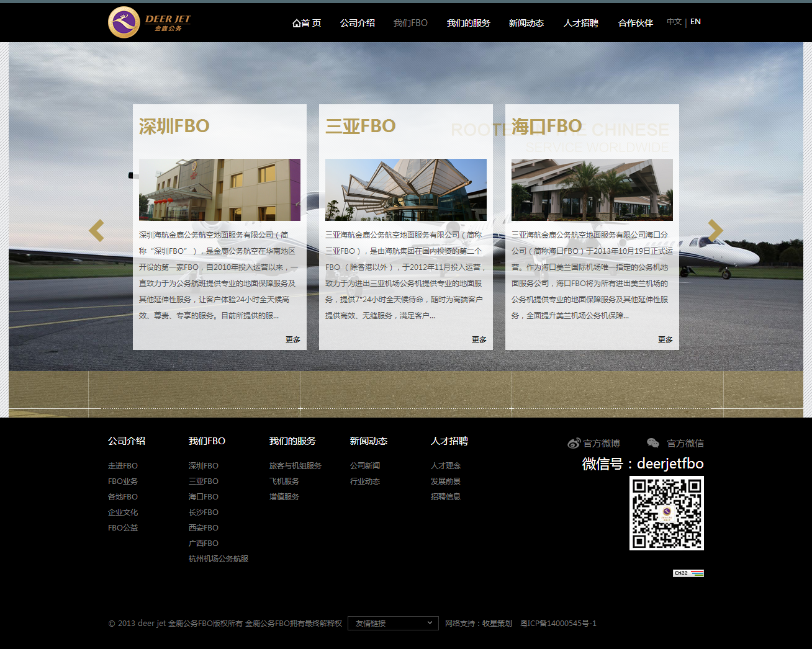The image size is (812, 649).
Task: Click ICP record 粤ICP备14000545号-1
Action: tap(558, 623)
